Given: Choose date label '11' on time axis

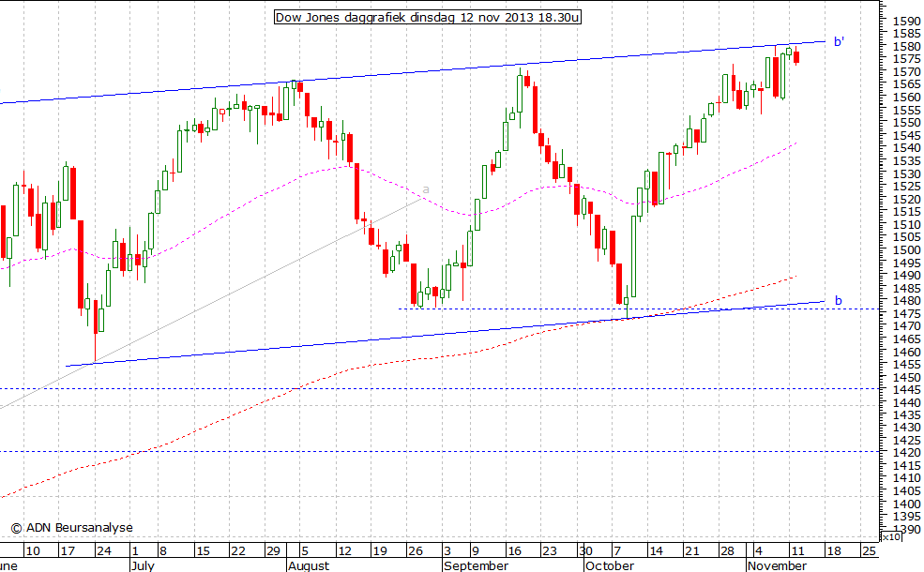Looking at the screenshot, I should [797, 550].
